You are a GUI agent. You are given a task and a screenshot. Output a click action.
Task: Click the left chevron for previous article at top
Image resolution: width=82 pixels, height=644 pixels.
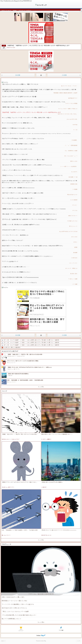pyautogui.click(x=2, y=75)
